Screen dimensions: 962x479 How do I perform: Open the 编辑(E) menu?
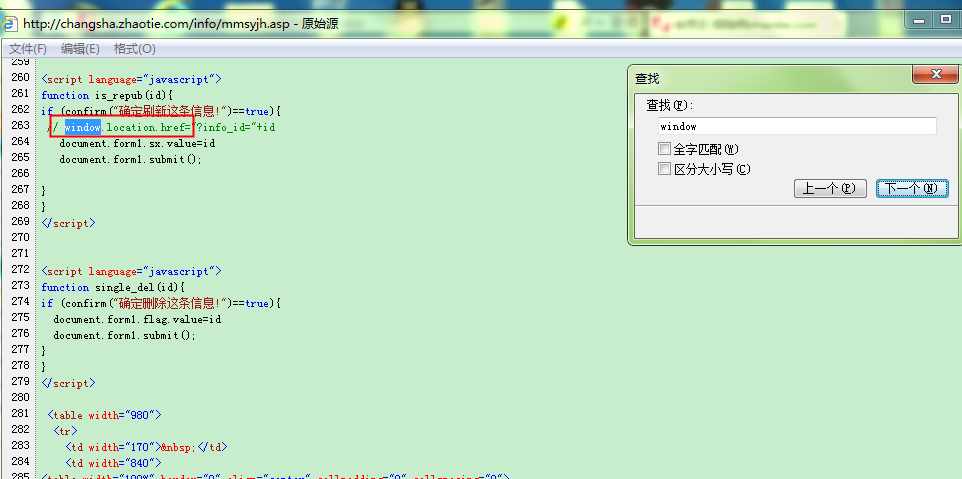[x=80, y=48]
